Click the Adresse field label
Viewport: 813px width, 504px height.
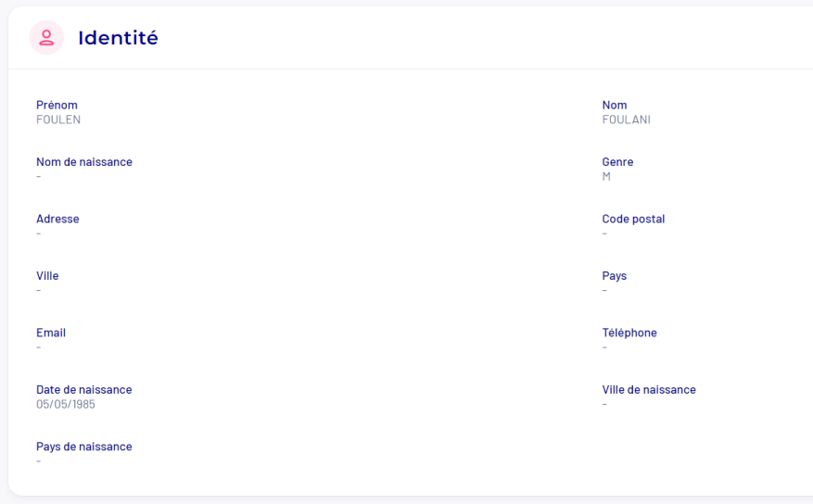point(57,219)
